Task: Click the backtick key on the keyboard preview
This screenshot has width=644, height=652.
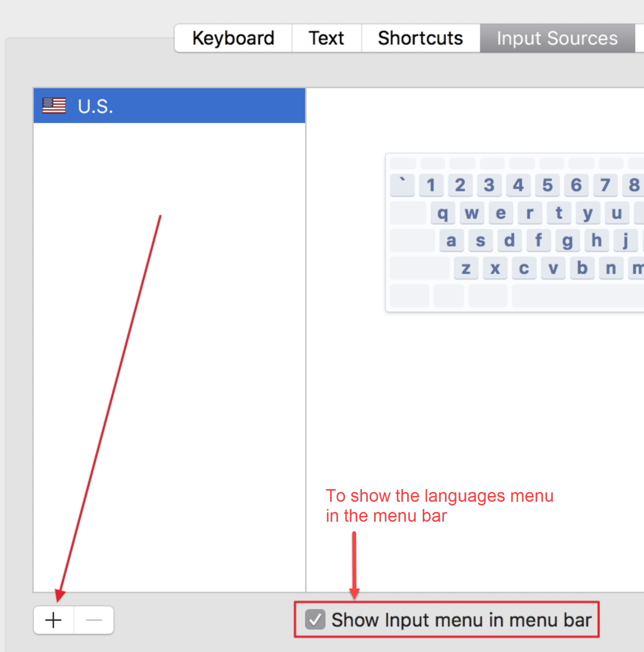Action: [x=402, y=185]
